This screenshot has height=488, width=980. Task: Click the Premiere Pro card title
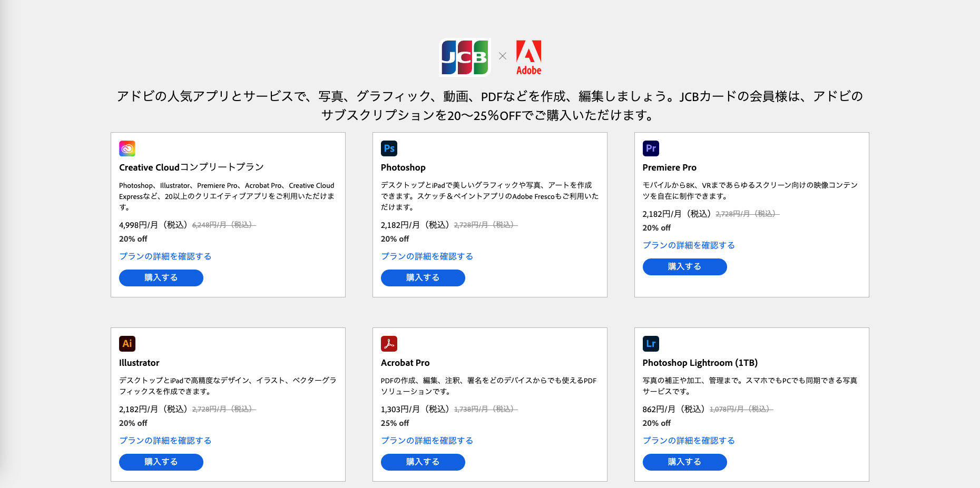[x=669, y=167]
